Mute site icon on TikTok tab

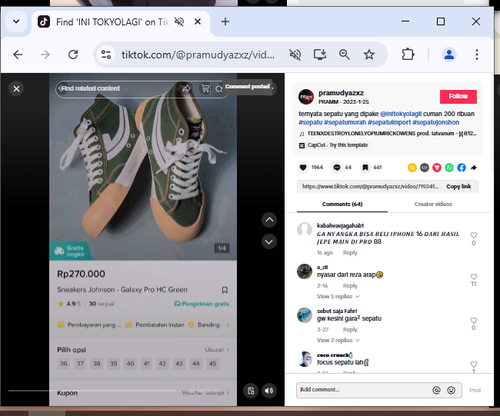tap(179, 22)
